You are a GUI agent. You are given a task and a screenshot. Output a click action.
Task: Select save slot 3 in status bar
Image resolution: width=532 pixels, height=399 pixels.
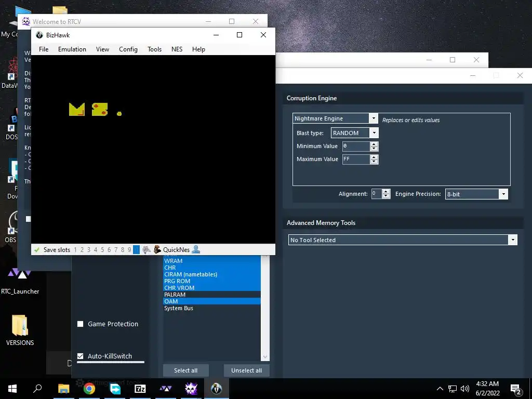(89, 250)
